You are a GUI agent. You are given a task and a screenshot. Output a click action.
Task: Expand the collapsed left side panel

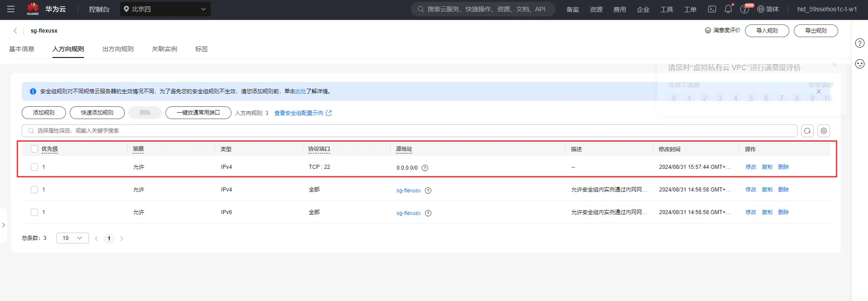(4, 225)
